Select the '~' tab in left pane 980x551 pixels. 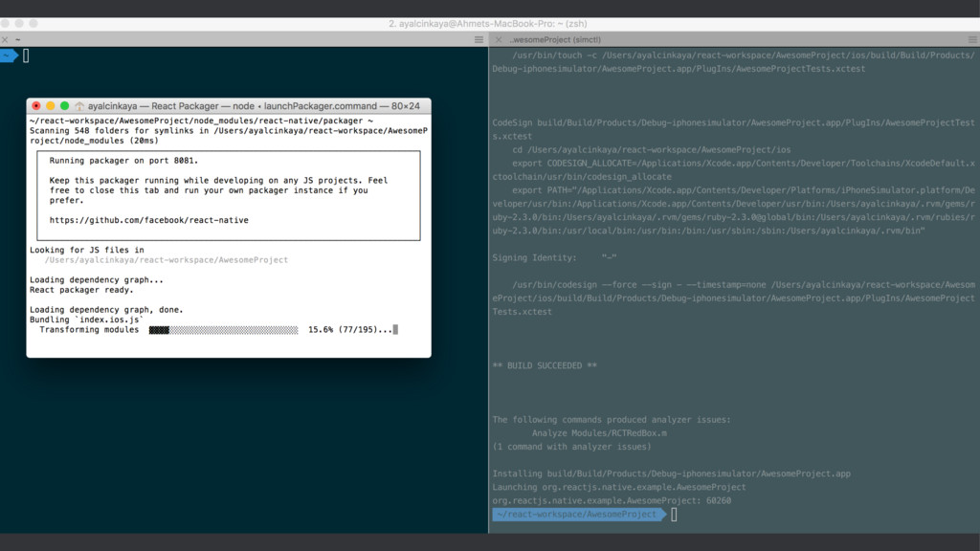[x=17, y=39]
